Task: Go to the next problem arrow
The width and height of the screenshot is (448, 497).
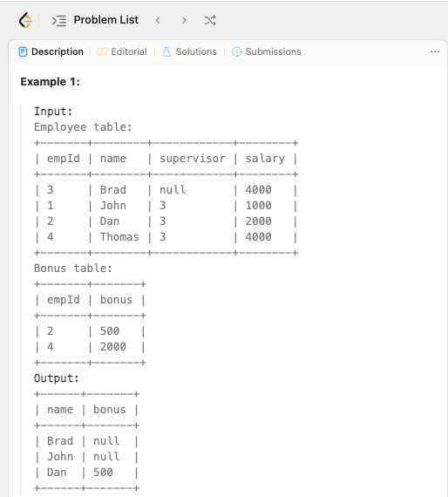Action: (x=184, y=20)
